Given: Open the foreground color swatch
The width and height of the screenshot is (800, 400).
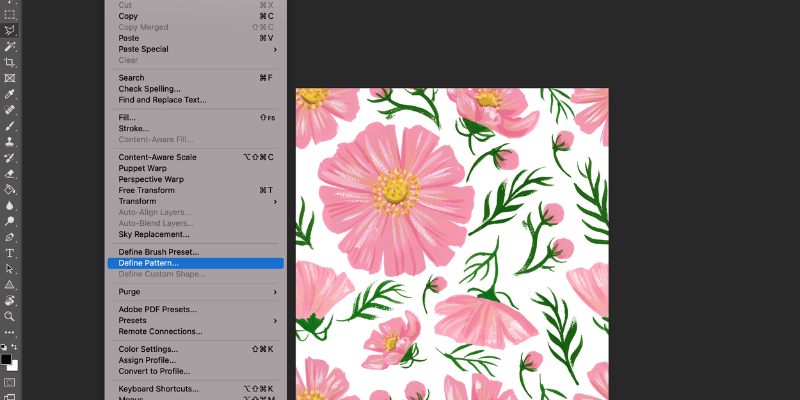Looking at the screenshot, I should tap(6, 358).
